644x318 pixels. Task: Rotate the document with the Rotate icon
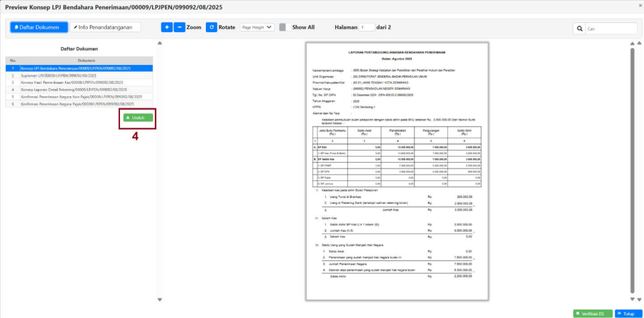tap(211, 28)
